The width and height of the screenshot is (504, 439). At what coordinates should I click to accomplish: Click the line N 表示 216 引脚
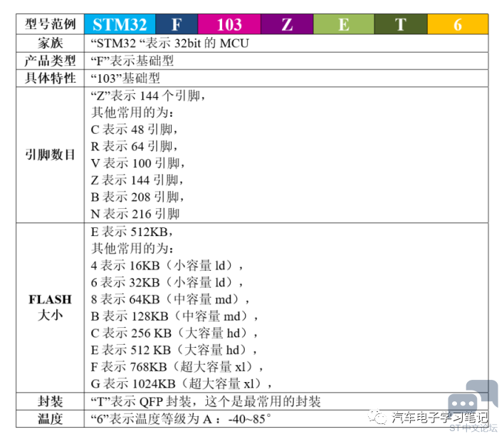pyautogui.click(x=135, y=214)
